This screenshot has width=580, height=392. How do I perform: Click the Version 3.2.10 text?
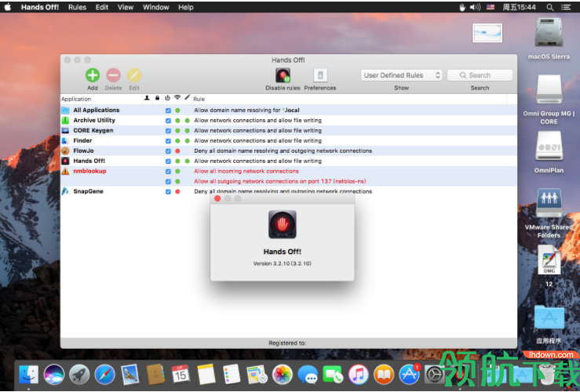[x=283, y=263]
